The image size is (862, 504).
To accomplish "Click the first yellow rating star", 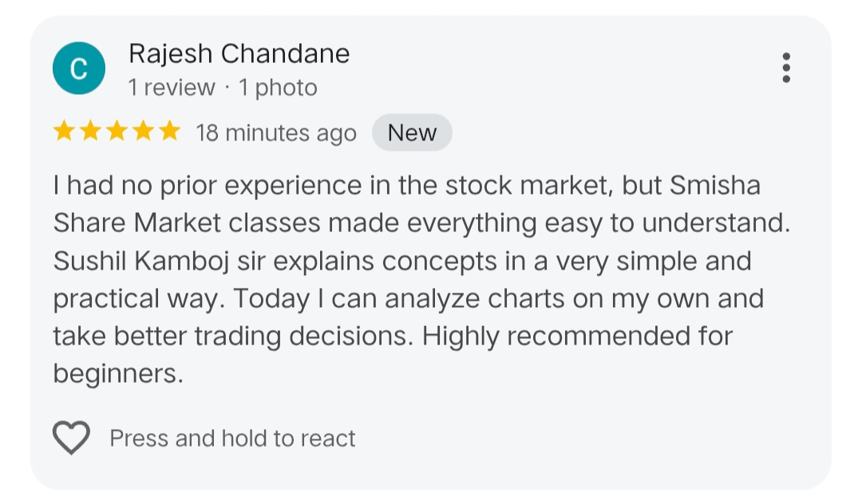I will 65,132.
